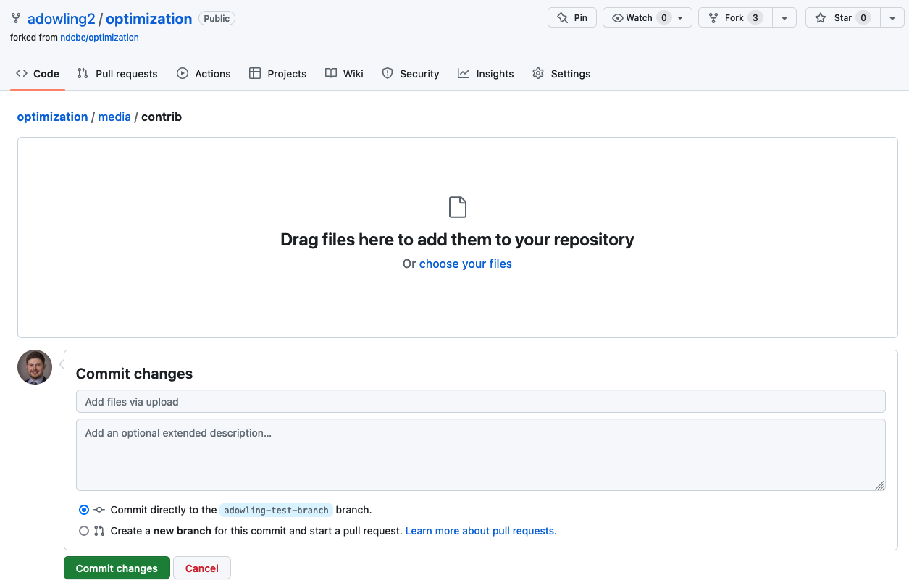This screenshot has width=909, height=588.
Task: Open the Wiki tab
Action: [344, 74]
